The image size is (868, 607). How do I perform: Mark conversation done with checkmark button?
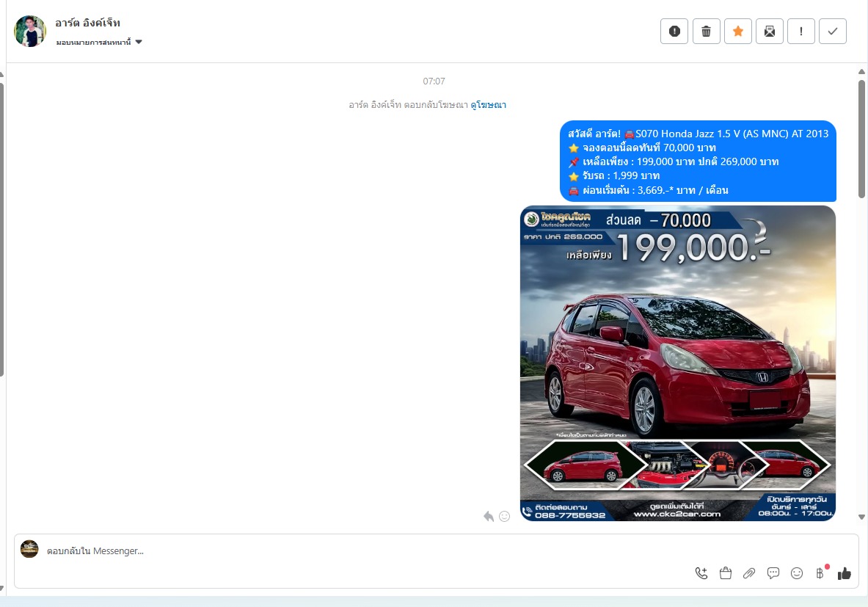coord(833,31)
